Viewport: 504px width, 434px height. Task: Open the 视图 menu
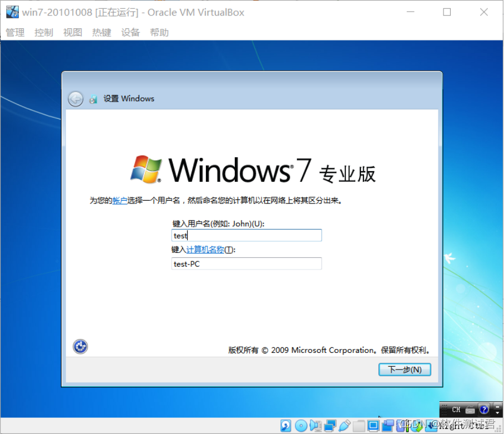click(73, 32)
